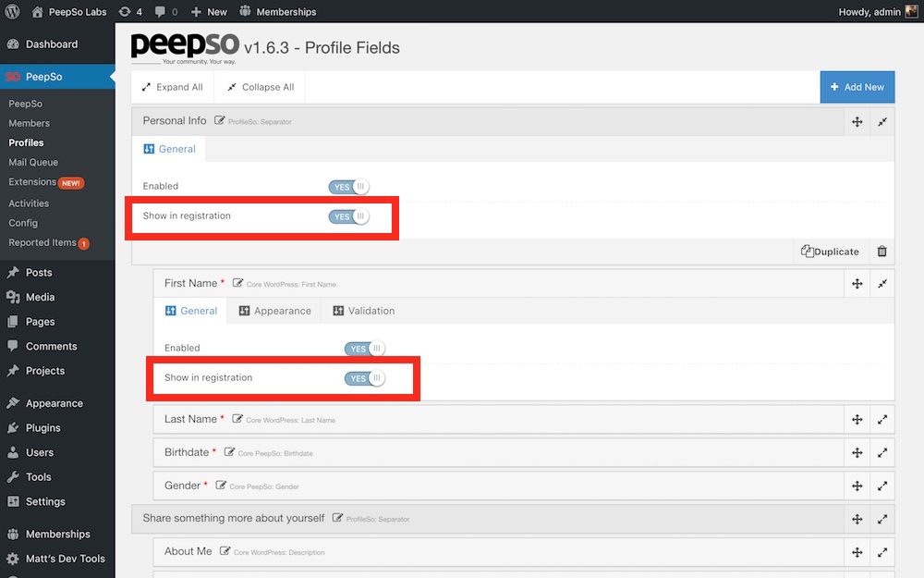The height and width of the screenshot is (578, 924).
Task: Open Dashboard in the sidebar
Action: [57, 44]
